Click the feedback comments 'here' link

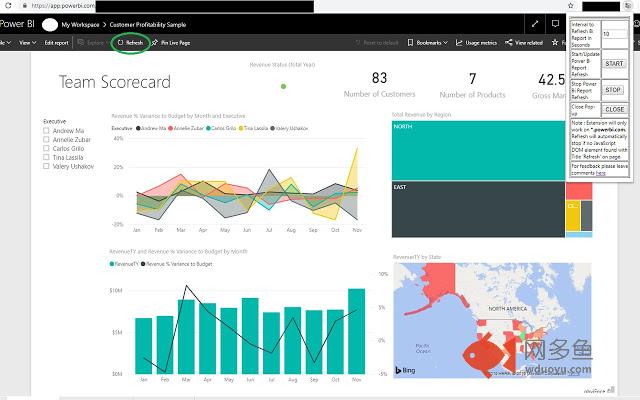(601, 173)
